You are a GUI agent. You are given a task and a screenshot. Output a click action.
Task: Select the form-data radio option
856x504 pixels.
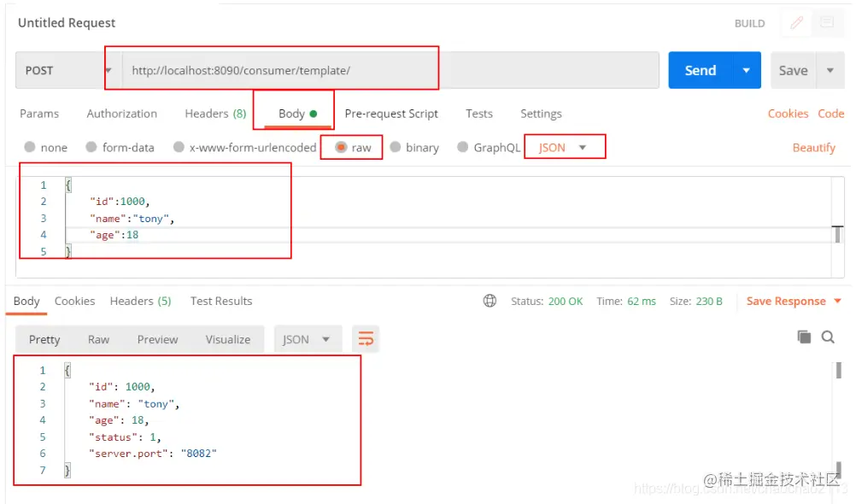click(x=91, y=147)
